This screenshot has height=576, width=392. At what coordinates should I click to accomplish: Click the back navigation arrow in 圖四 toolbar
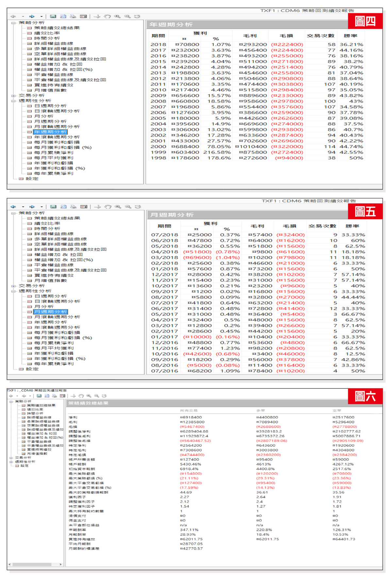tap(13, 16)
